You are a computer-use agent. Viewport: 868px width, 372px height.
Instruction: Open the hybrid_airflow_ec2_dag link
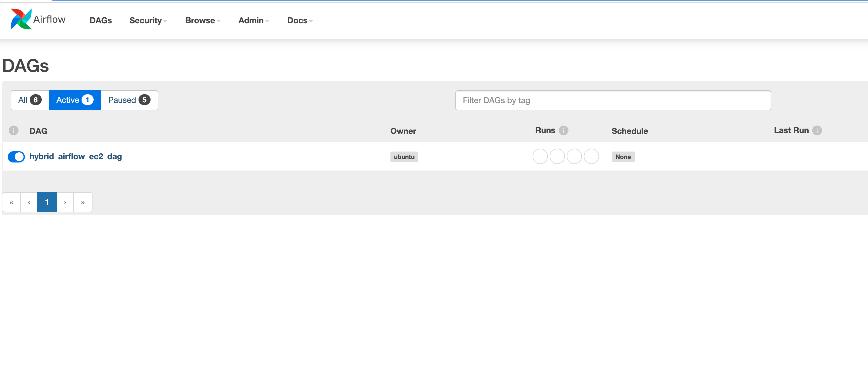[75, 157]
